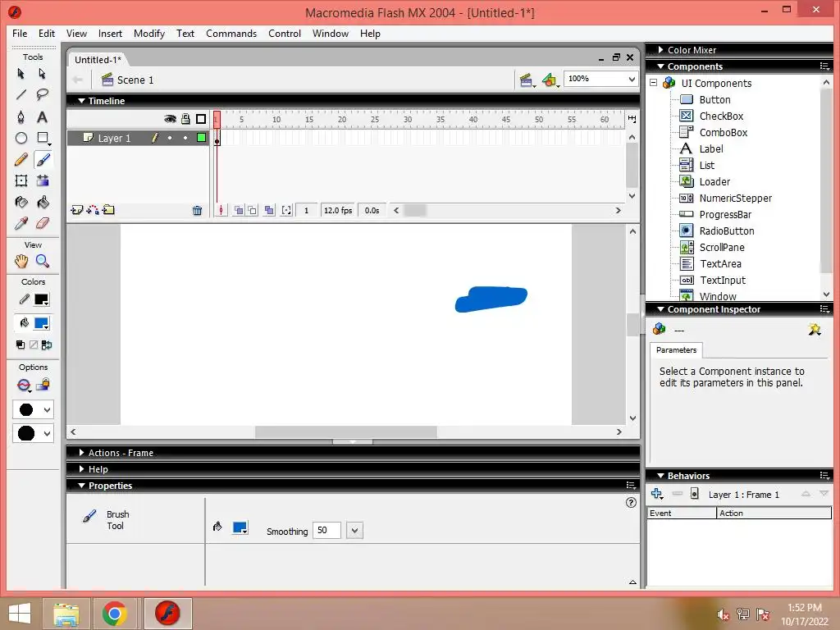Select the Line tool
The height and width of the screenshot is (630, 840).
coord(21,95)
